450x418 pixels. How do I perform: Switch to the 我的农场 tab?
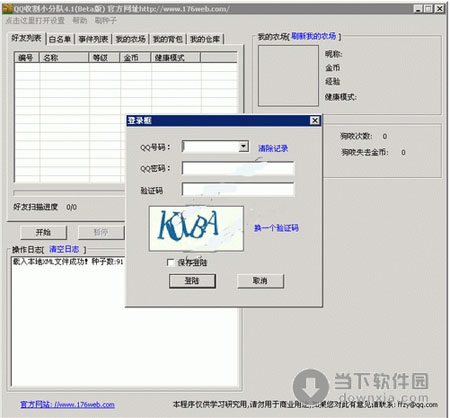[x=130, y=39]
